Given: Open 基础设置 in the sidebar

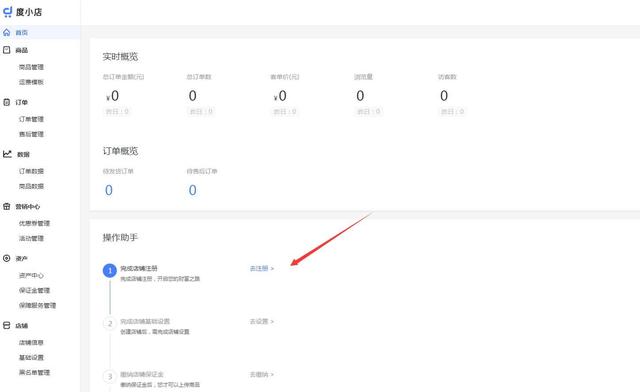Looking at the screenshot, I should (x=31, y=358).
